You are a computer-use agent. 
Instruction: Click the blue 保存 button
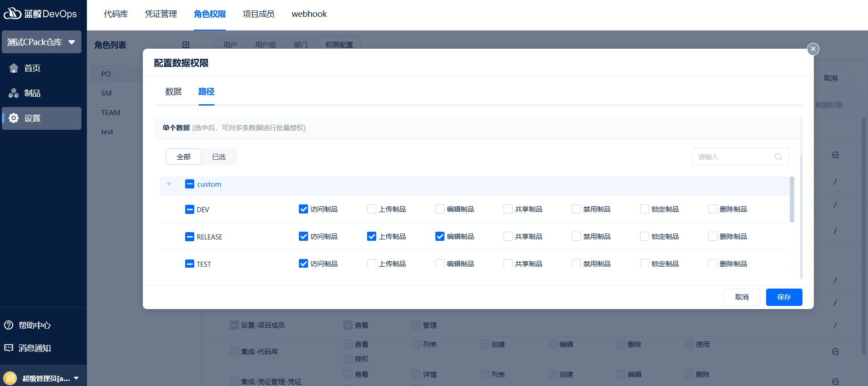(x=784, y=297)
